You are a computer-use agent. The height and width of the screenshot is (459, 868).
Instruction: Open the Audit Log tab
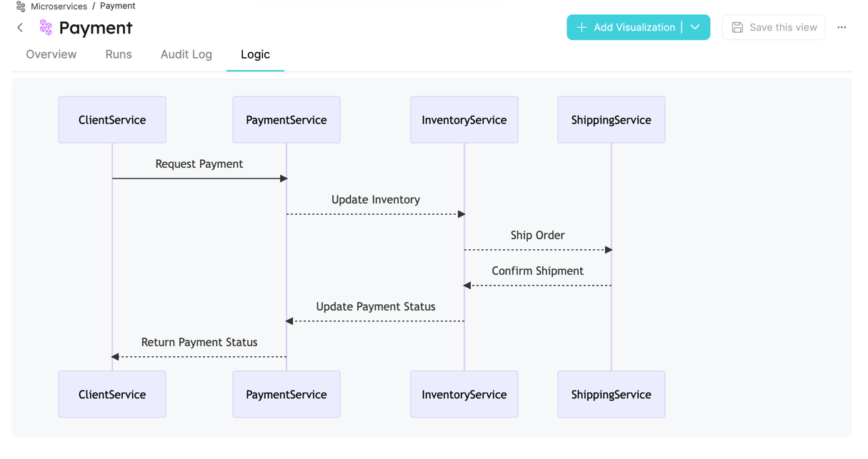(186, 54)
